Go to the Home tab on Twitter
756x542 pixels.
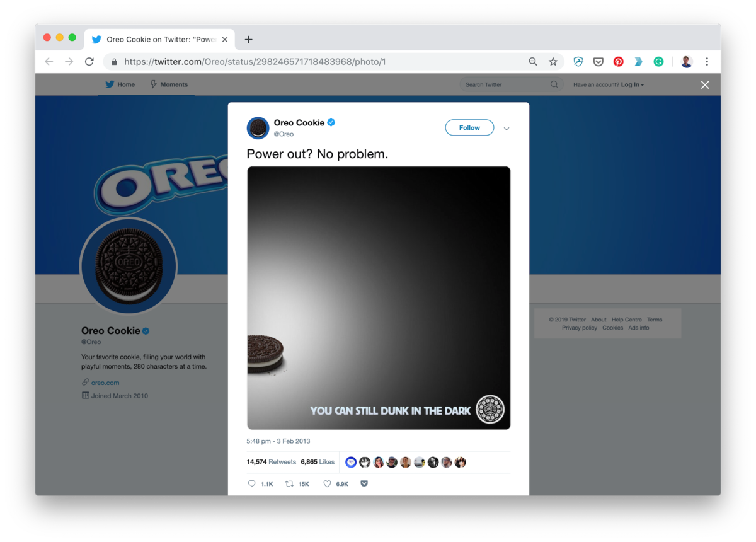pos(120,84)
